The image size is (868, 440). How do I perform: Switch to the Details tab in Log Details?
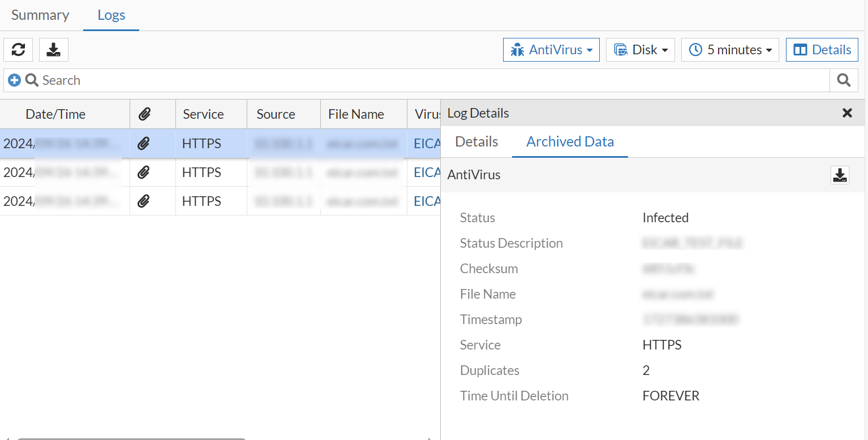tap(476, 141)
